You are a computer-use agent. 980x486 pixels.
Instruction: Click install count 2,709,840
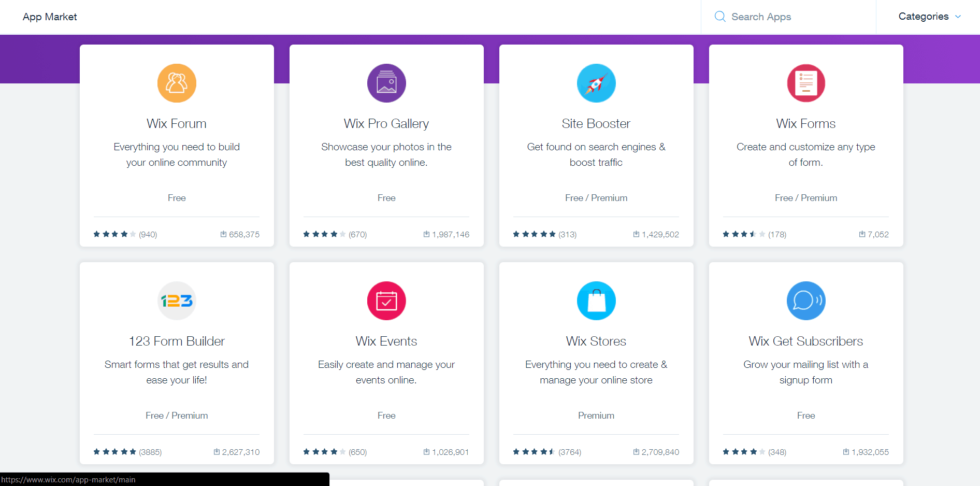click(x=660, y=452)
